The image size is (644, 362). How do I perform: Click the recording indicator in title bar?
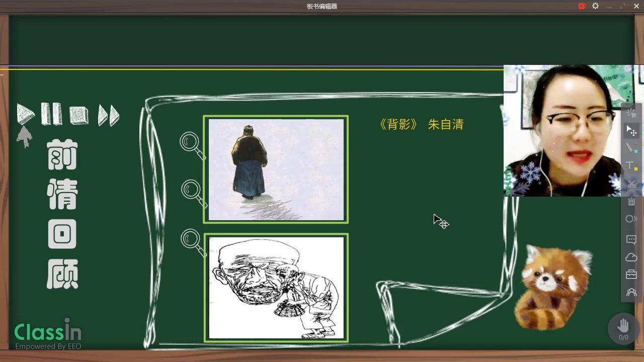(x=582, y=6)
